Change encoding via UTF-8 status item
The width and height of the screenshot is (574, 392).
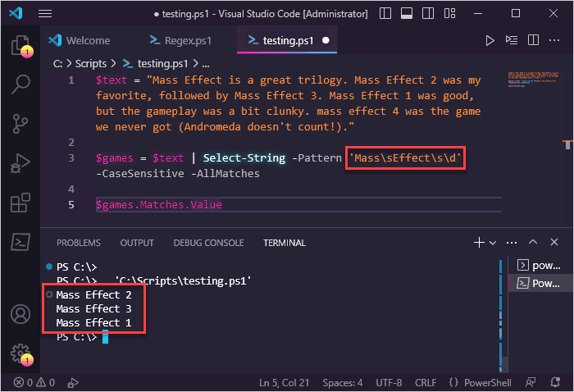click(x=389, y=382)
